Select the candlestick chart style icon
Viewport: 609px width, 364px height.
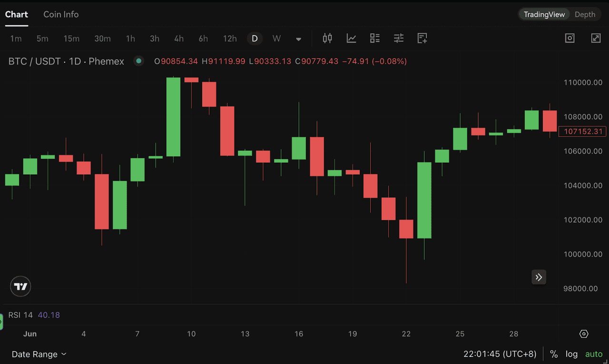click(x=327, y=38)
